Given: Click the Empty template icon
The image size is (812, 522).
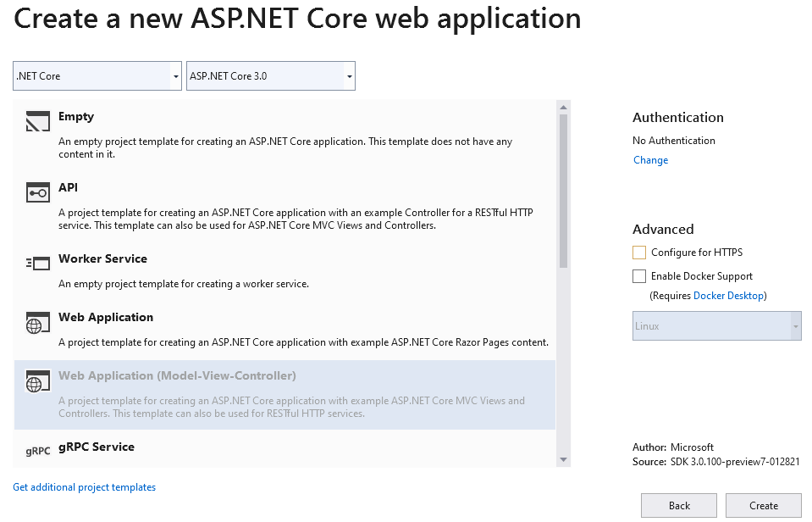Looking at the screenshot, I should click(38, 122).
